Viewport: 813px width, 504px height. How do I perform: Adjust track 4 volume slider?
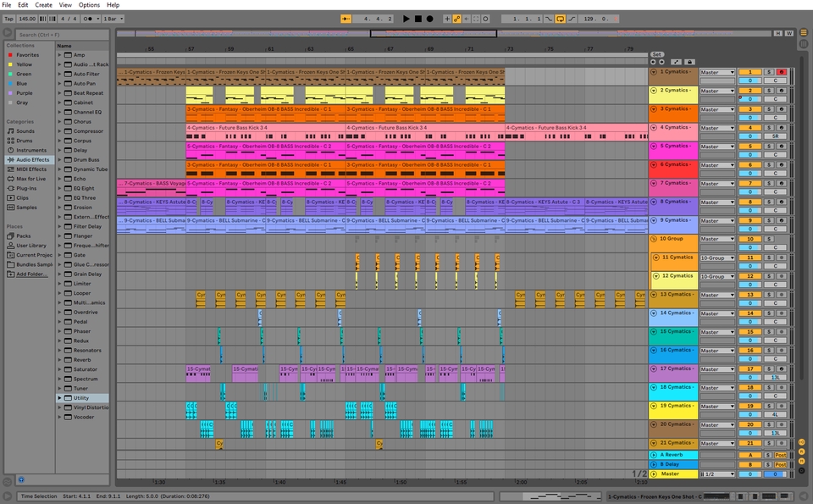point(749,136)
